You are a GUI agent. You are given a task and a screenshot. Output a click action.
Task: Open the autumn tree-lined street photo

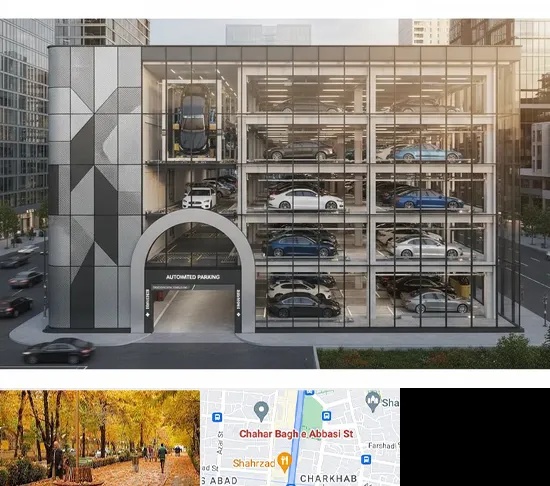pos(100,437)
